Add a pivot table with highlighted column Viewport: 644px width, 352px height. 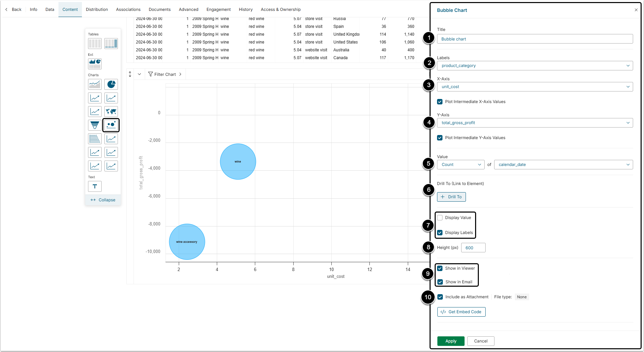pos(111,44)
